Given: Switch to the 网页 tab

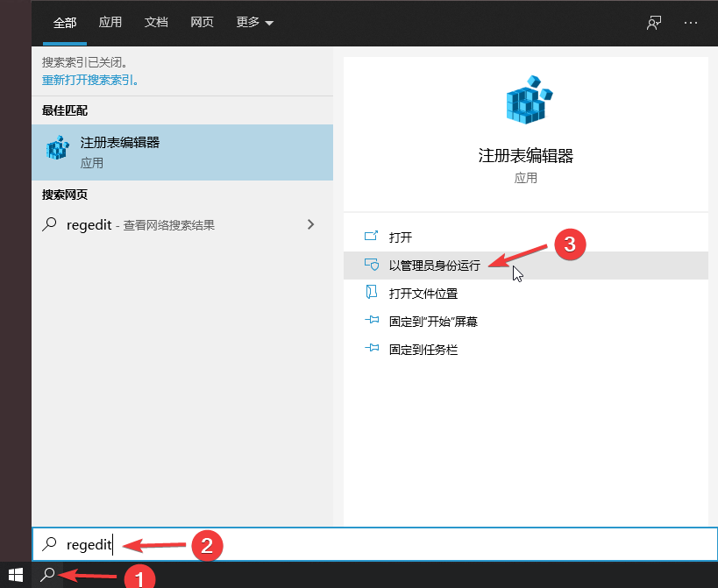Looking at the screenshot, I should (202, 23).
